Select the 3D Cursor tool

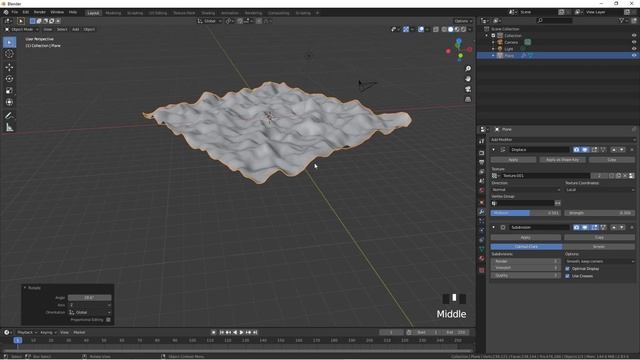tap(9, 54)
